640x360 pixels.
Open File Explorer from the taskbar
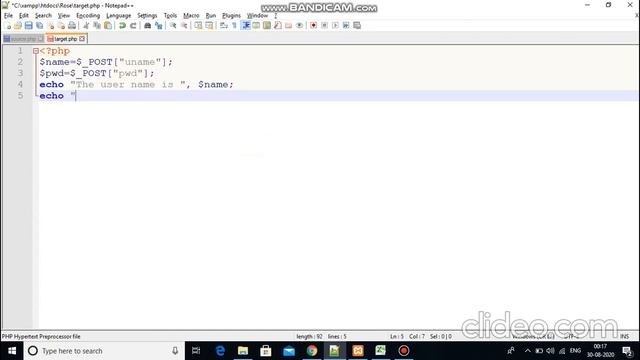coord(243,351)
